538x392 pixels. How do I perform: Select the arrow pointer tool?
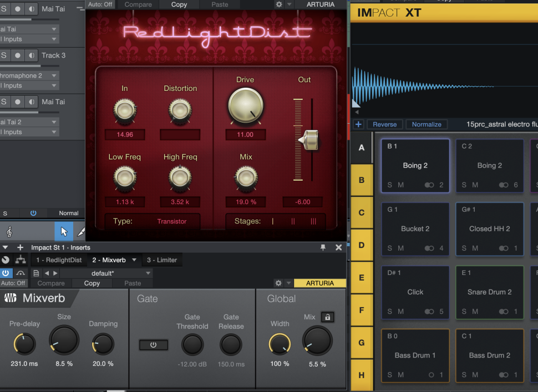63,231
